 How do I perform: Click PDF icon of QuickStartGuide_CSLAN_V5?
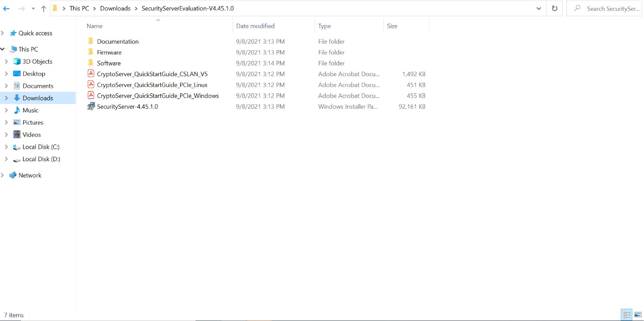point(91,73)
